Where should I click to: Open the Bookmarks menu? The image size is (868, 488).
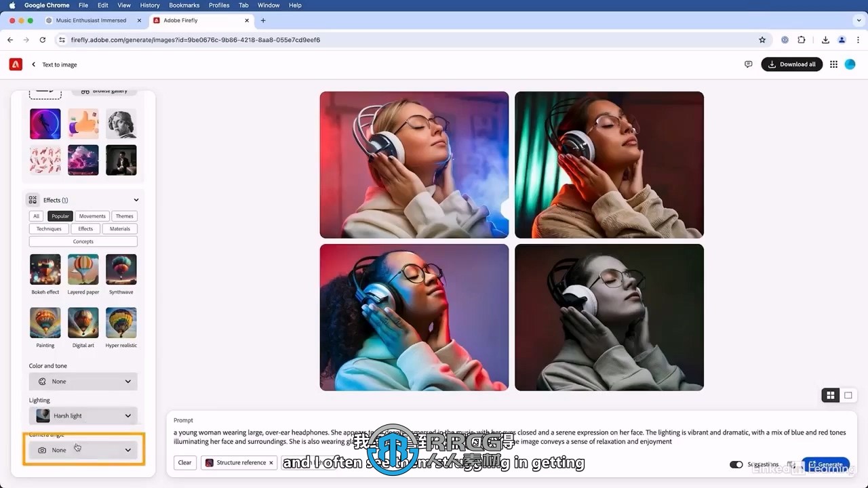coord(184,5)
